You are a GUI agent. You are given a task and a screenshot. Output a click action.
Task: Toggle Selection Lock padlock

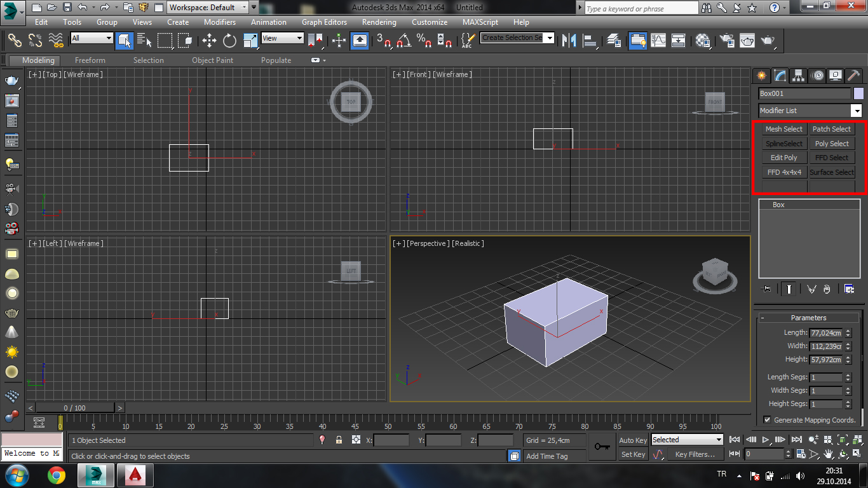pyautogui.click(x=339, y=440)
